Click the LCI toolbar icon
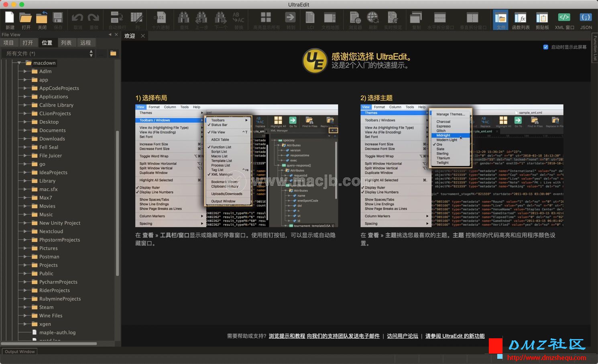The width and height of the screenshot is (598, 364). point(310,18)
